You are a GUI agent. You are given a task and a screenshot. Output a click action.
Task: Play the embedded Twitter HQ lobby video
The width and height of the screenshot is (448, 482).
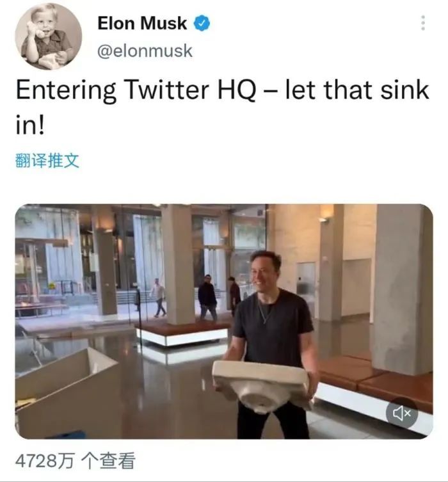[224, 321]
